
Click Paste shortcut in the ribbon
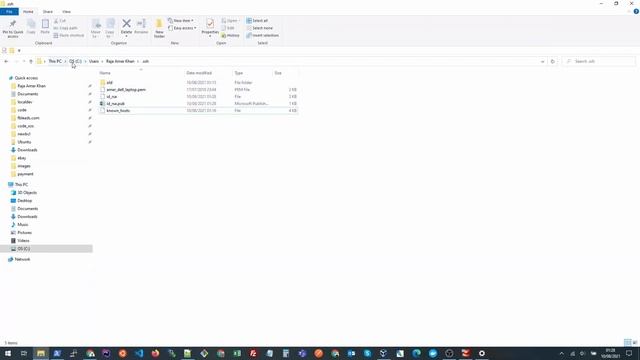tap(69, 36)
